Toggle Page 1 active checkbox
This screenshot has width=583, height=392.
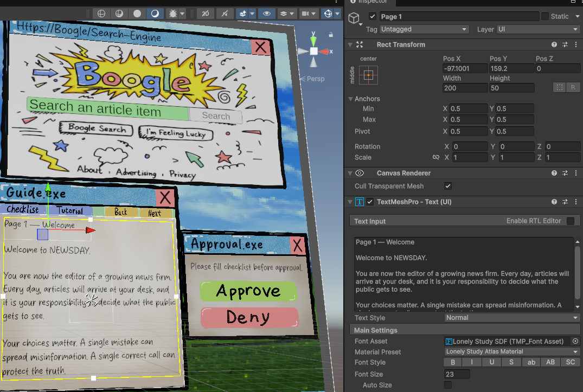click(372, 16)
